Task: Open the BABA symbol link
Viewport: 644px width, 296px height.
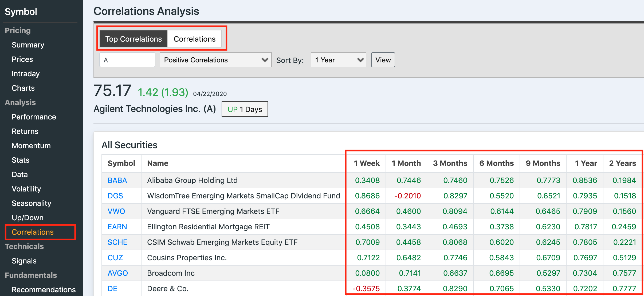Action: point(117,180)
